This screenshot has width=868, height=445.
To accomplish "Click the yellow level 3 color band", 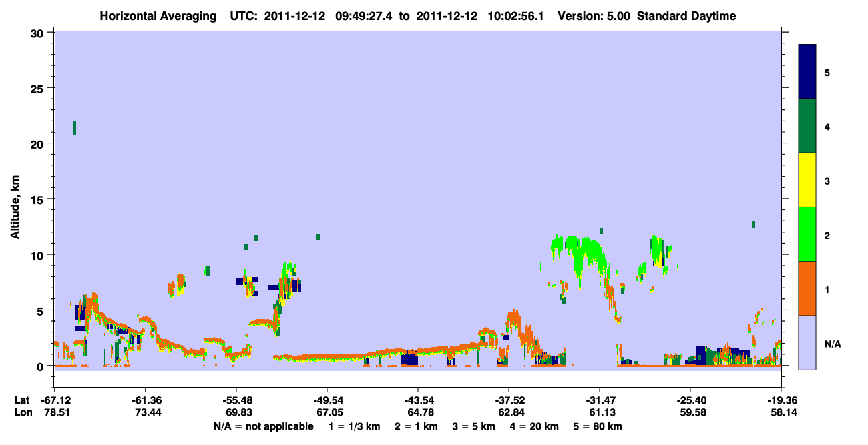I will click(807, 180).
